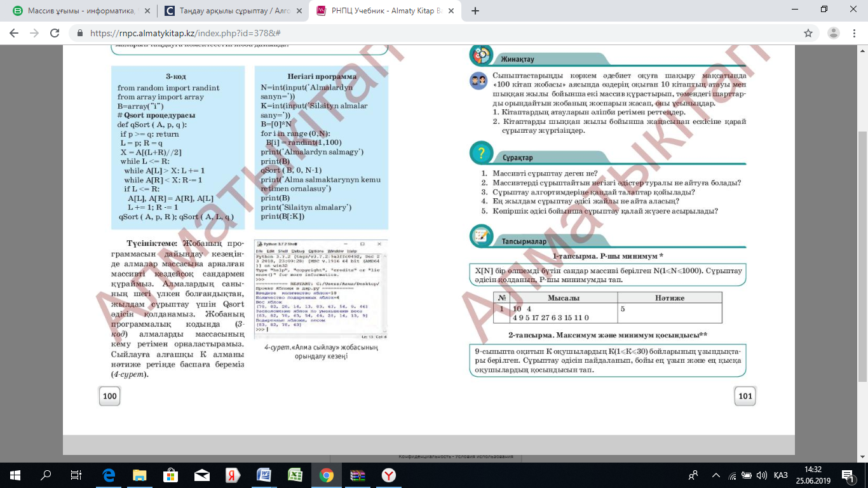Click page number 101
The width and height of the screenshot is (868, 488).
point(745,396)
